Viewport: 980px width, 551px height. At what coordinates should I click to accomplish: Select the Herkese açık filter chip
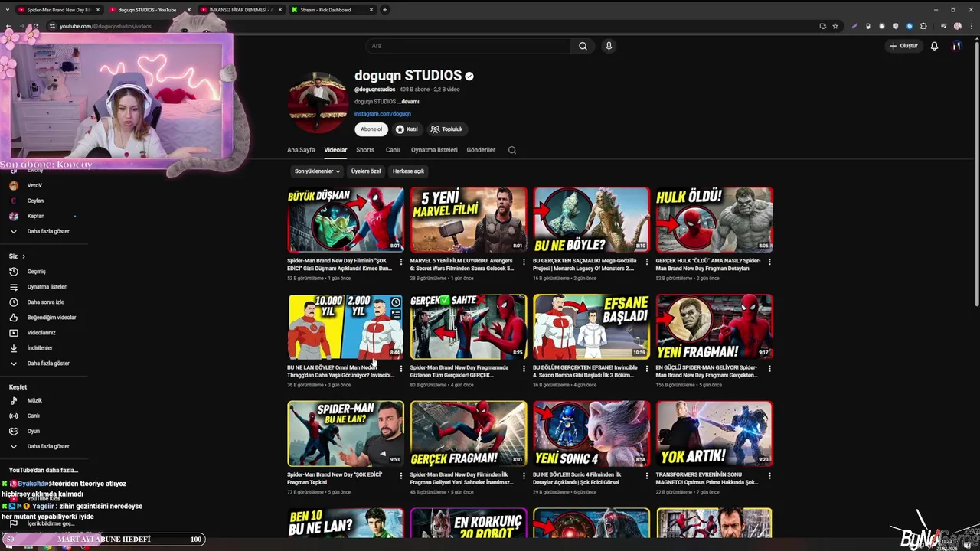coord(408,171)
